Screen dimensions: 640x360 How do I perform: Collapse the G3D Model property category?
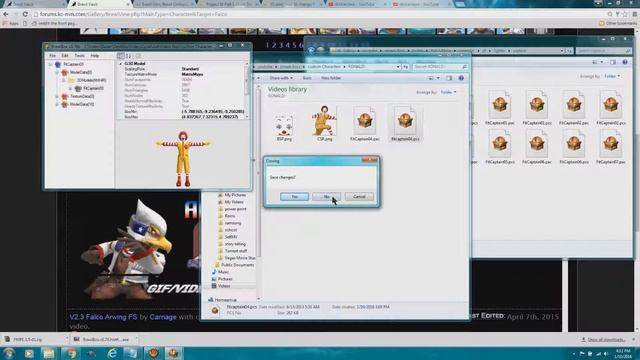click(x=121, y=64)
